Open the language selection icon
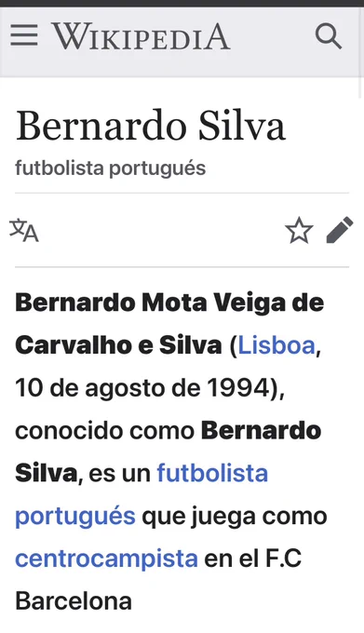The width and height of the screenshot is (364, 633). pyautogui.click(x=24, y=230)
